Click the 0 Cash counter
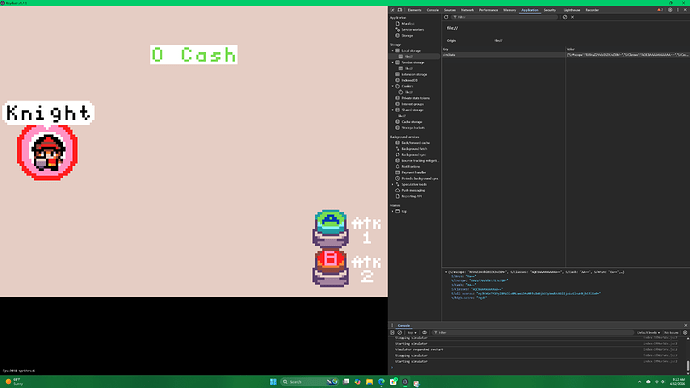The width and height of the screenshot is (690, 388). [194, 55]
